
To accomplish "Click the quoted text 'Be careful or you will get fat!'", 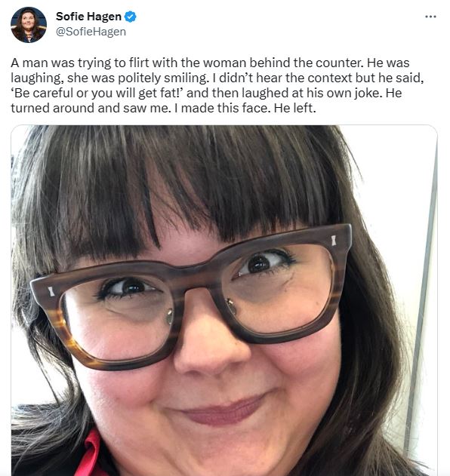I will coord(97,93).
